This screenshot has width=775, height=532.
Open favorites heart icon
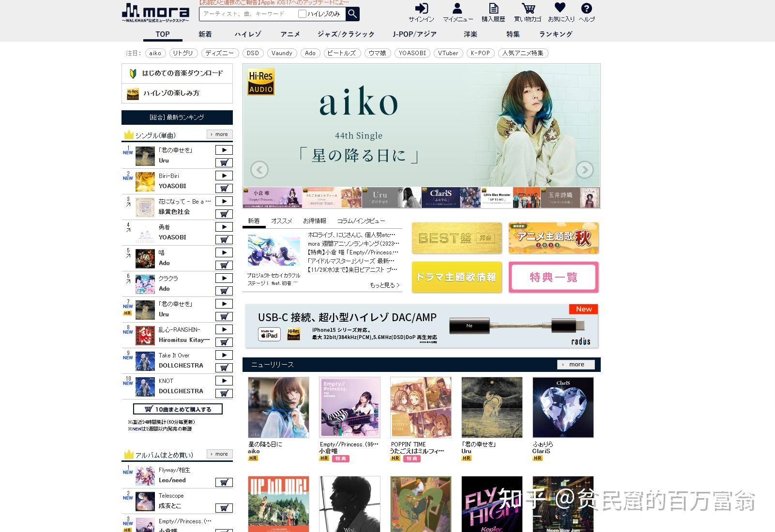point(561,13)
